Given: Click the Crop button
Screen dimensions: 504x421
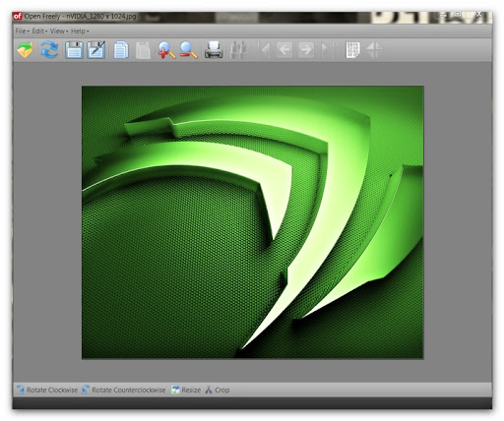Looking at the screenshot, I should tap(218, 390).
